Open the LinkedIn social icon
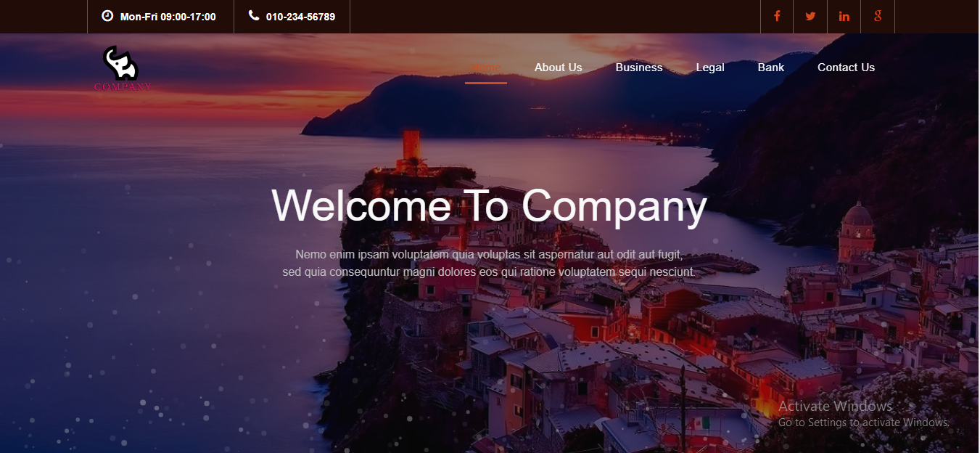This screenshot has height=453, width=980. (x=844, y=16)
